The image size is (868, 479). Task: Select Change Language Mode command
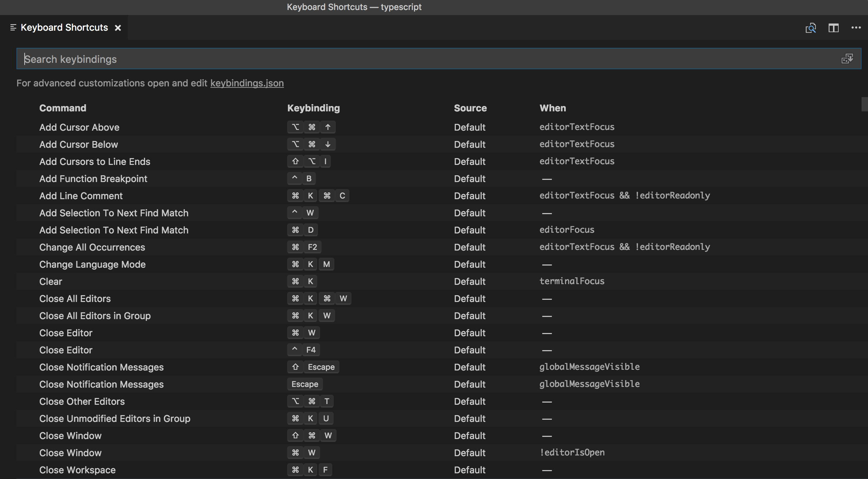93,264
